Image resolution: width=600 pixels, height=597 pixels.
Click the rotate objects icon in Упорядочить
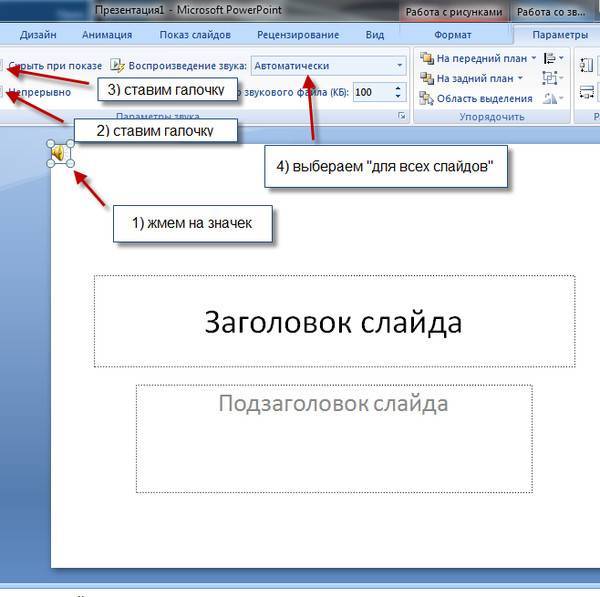tap(550, 98)
